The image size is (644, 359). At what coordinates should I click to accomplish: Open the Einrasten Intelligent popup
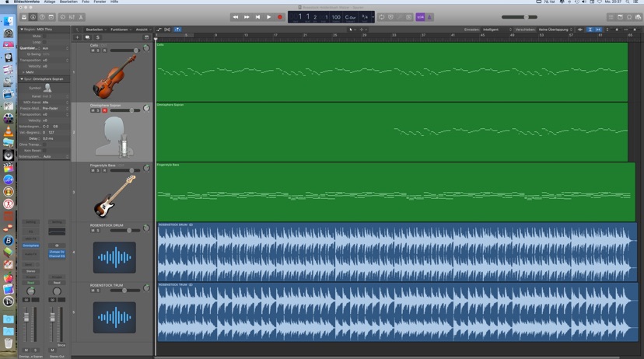(497, 30)
